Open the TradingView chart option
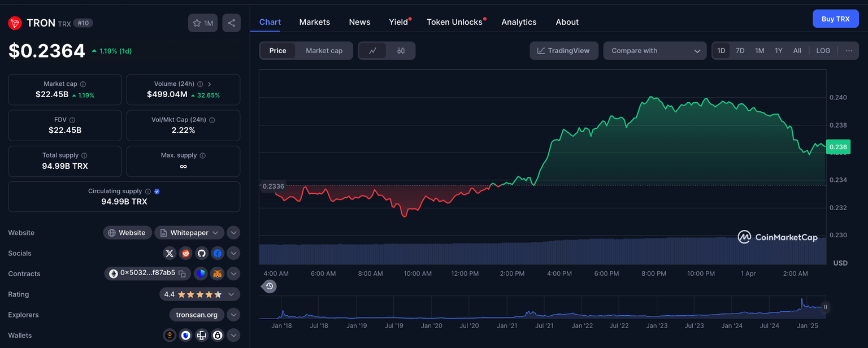This screenshot has height=348, width=868. coord(563,50)
